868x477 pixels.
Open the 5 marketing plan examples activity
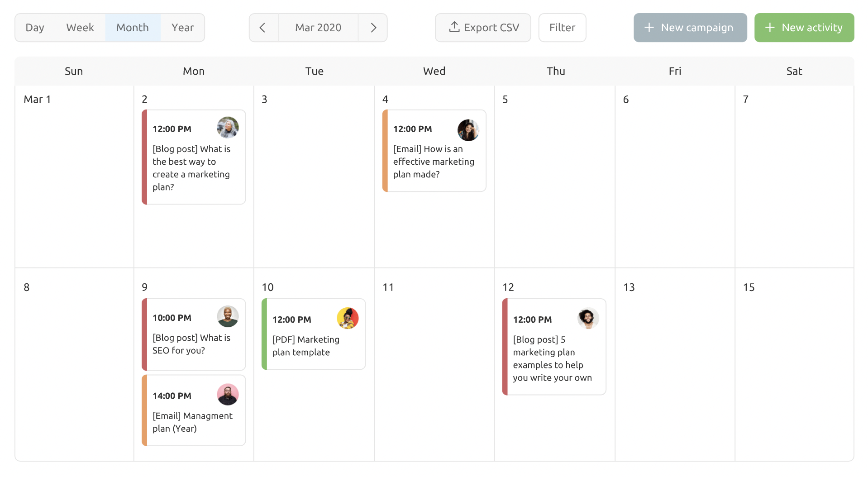click(x=554, y=347)
